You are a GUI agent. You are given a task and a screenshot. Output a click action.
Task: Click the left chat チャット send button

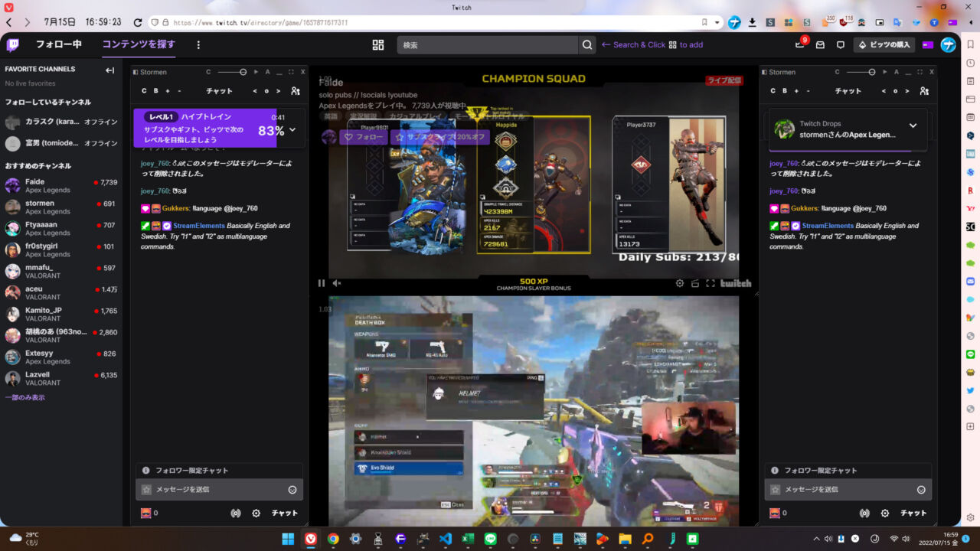click(285, 514)
